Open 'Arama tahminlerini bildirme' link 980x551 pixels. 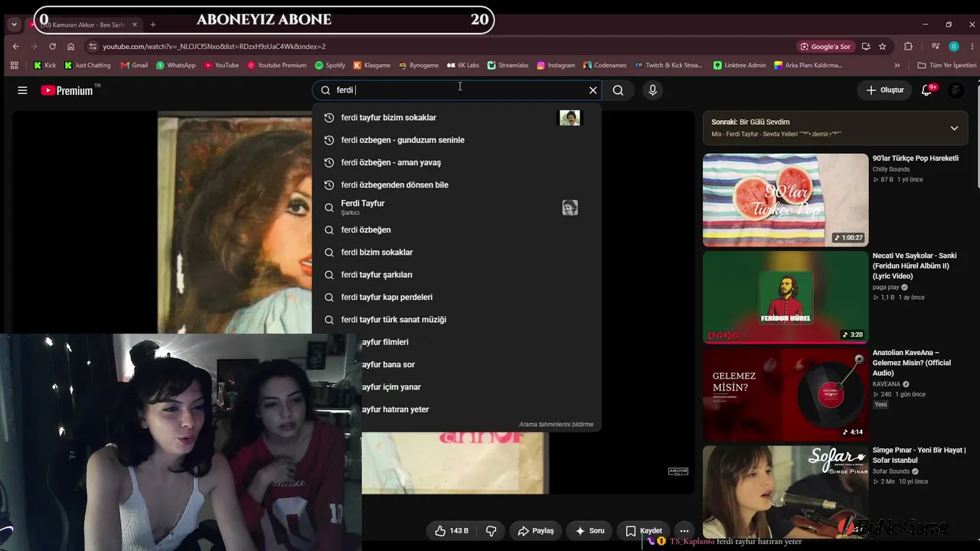coord(556,424)
